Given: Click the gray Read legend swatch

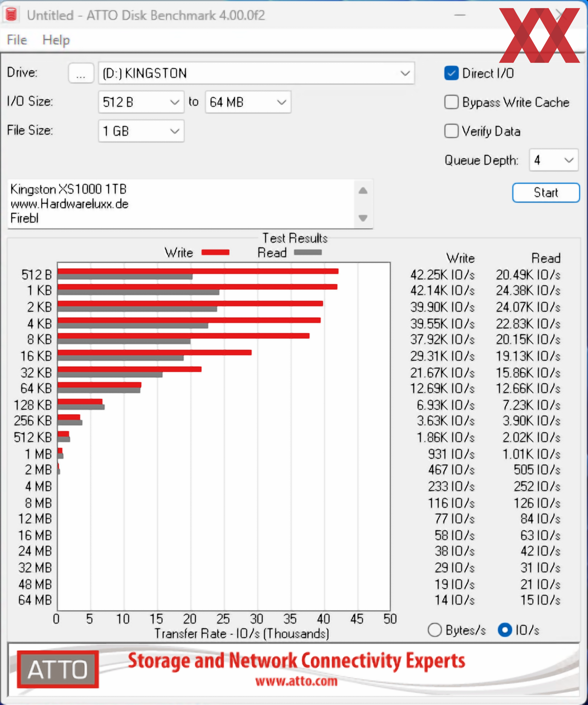Looking at the screenshot, I should coord(307,252).
